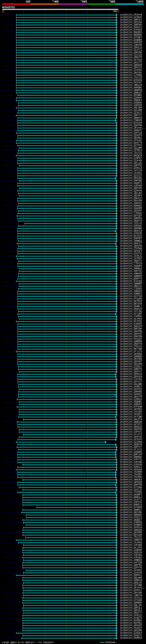Select hit UniRef100_Q0MX13
This screenshot has height=644, width=146.
pos(131,27)
